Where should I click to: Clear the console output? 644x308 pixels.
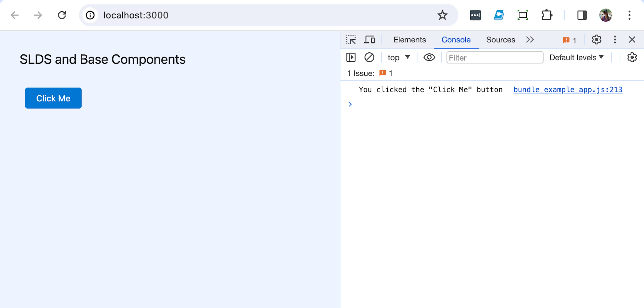(369, 57)
